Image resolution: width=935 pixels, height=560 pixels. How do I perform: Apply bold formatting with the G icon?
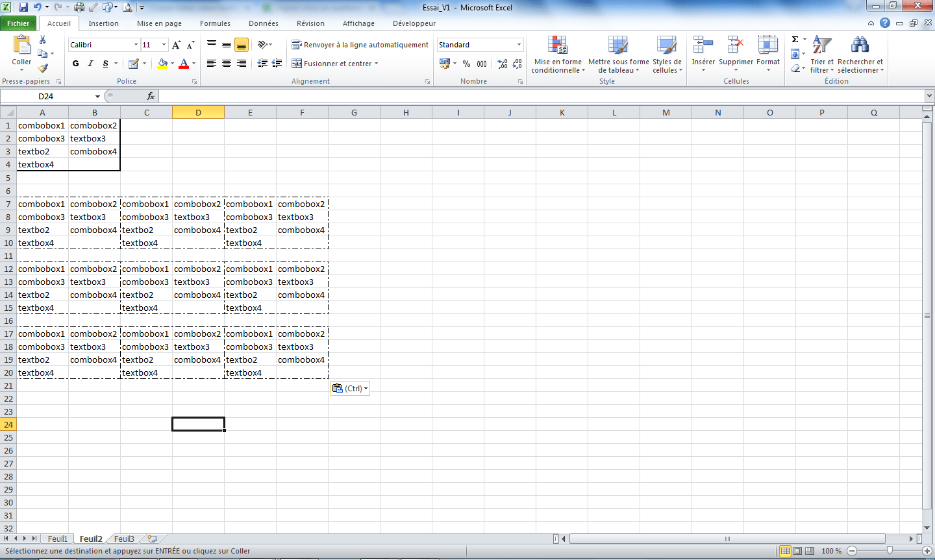[x=75, y=64]
